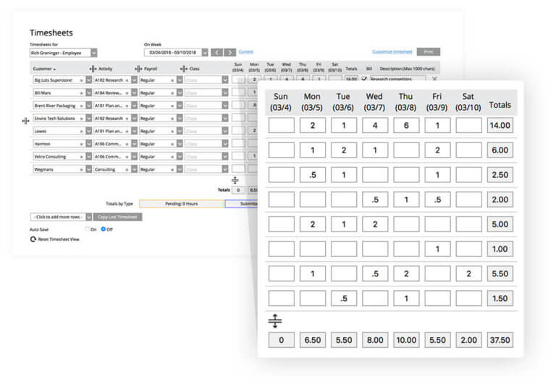Expand the Big Lots Superstore customer dropdown
This screenshot has width=556, height=392.
(88, 80)
